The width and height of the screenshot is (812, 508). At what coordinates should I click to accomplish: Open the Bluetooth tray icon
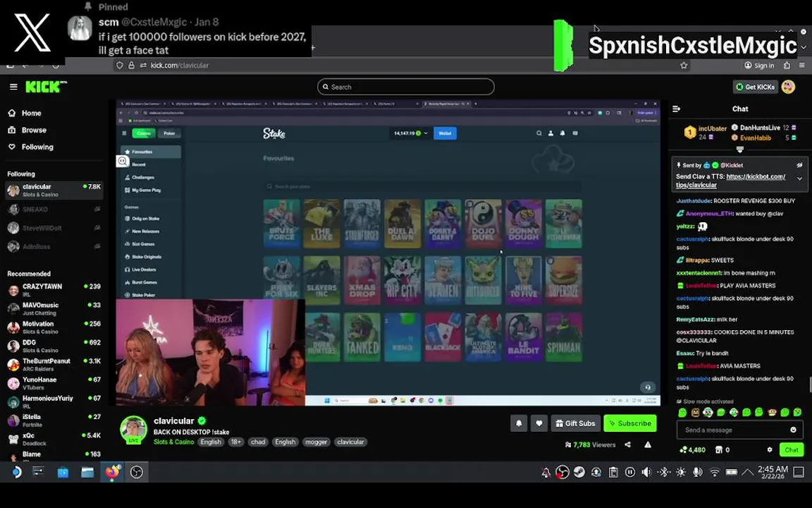(663, 472)
